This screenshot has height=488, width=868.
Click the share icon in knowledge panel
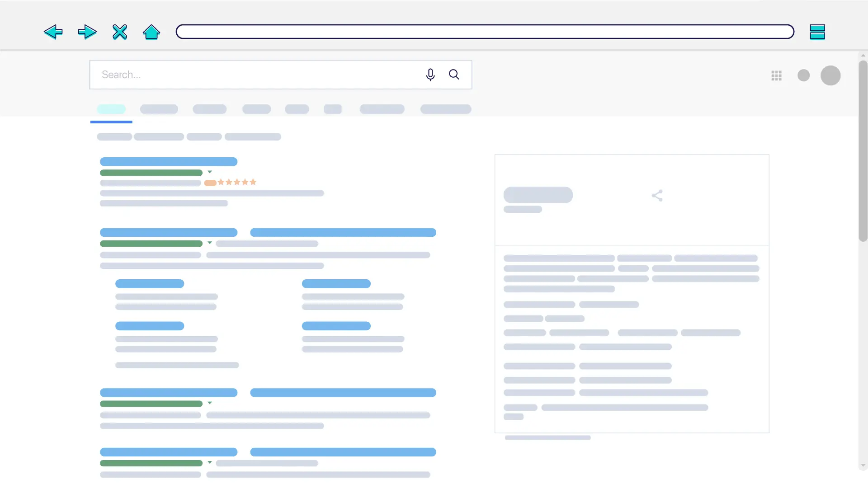pos(657,196)
